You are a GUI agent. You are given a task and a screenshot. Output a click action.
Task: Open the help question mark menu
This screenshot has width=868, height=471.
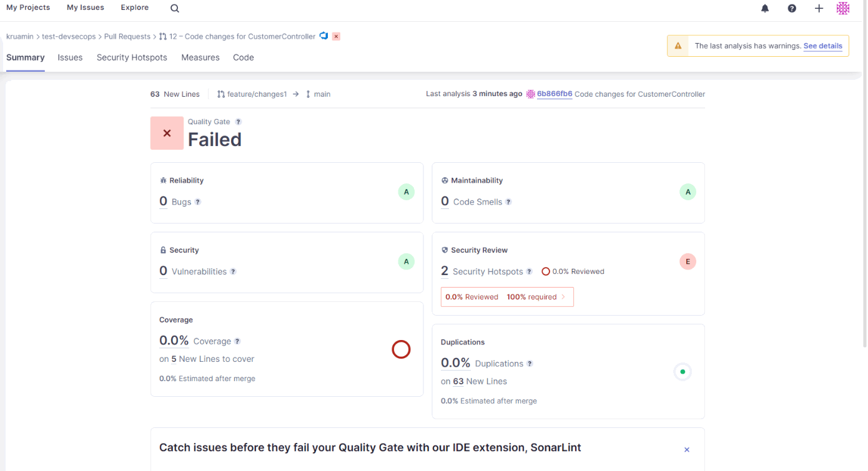pos(792,8)
